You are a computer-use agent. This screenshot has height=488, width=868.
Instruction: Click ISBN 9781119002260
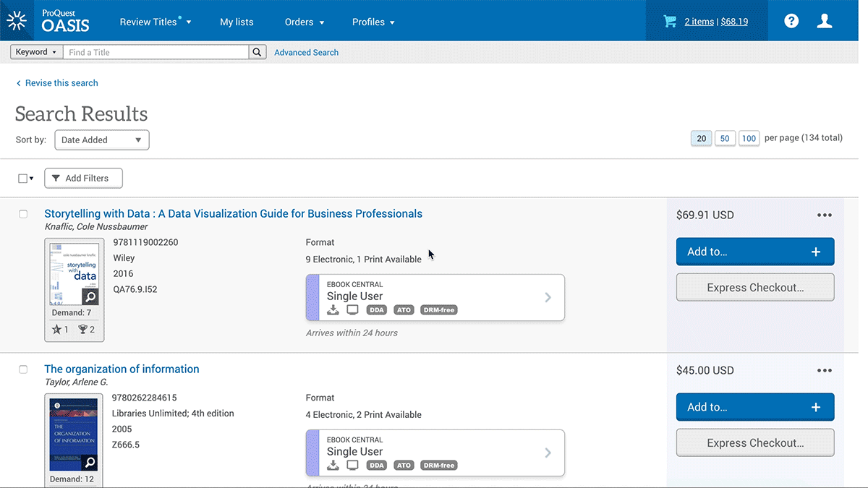pos(145,242)
